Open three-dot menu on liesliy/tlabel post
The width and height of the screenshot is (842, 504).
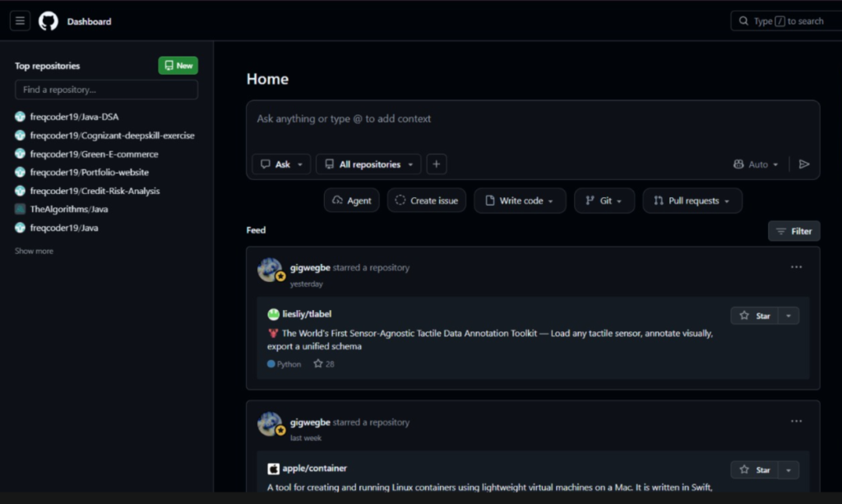796,267
